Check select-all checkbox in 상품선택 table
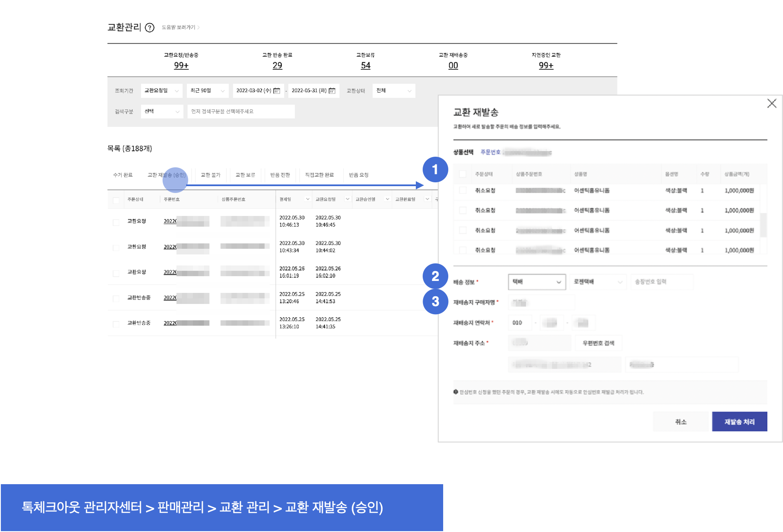This screenshot has height=532, width=783. coord(463,174)
